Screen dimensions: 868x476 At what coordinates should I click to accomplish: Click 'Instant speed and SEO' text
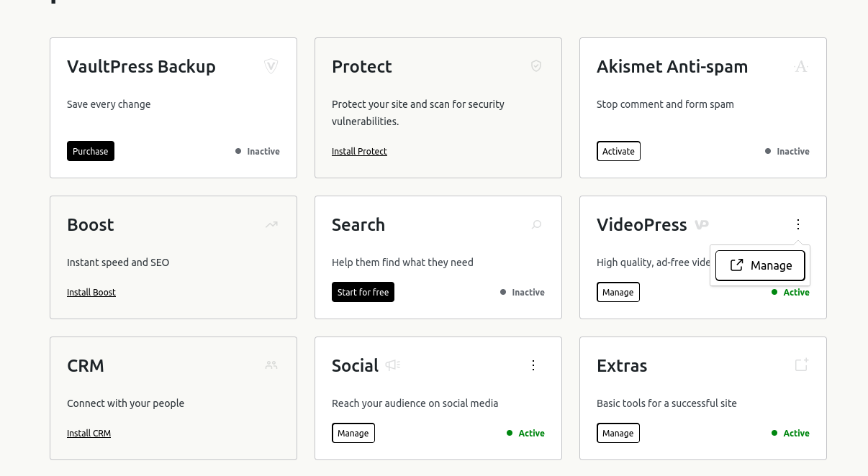click(118, 262)
